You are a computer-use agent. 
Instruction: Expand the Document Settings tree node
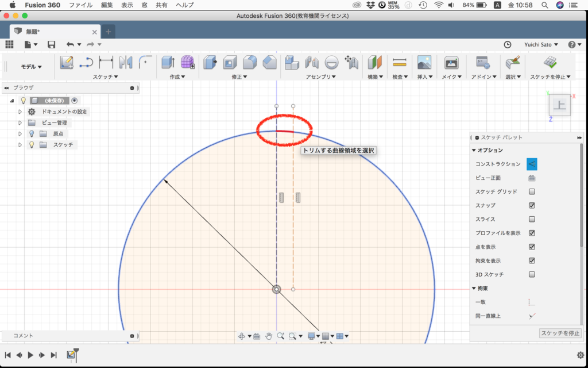(x=20, y=112)
